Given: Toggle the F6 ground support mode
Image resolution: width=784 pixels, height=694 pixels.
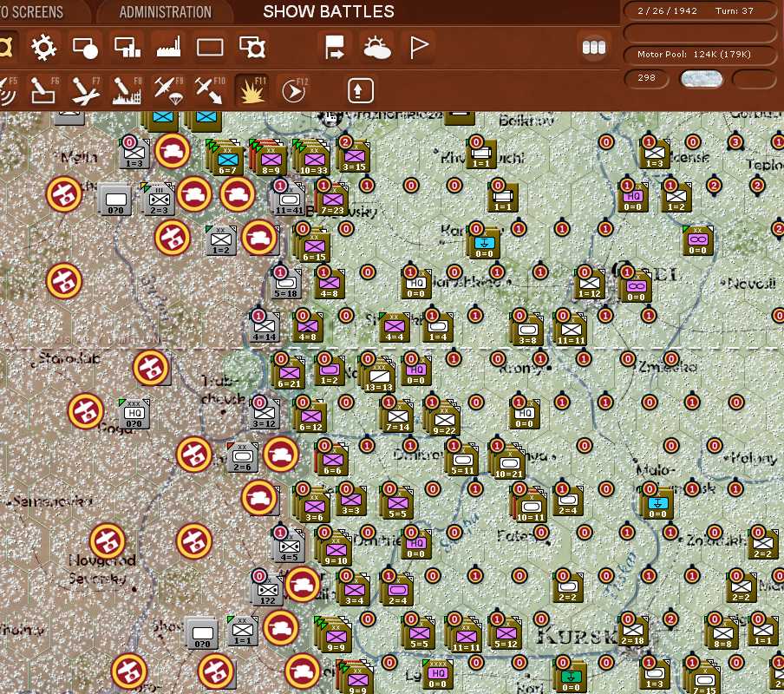Looking at the screenshot, I should pyautogui.click(x=44, y=91).
